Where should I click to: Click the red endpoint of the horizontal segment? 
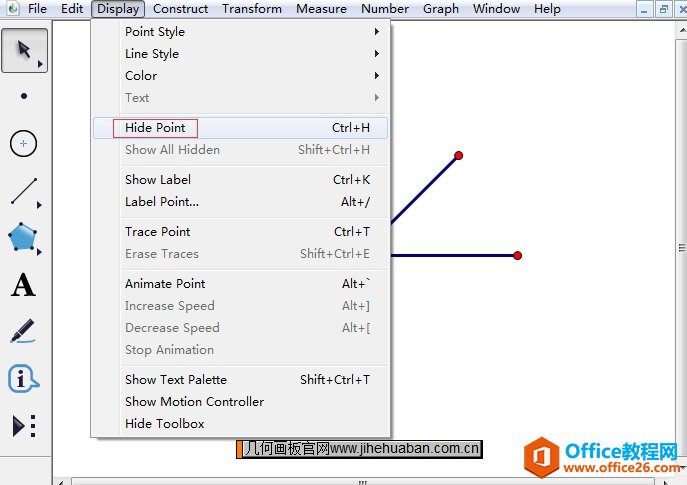click(517, 255)
